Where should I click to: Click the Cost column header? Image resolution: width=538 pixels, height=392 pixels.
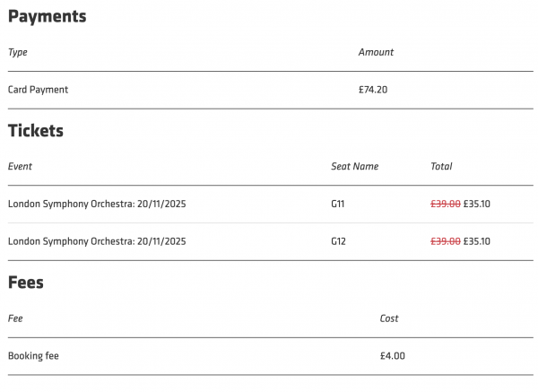[x=389, y=318]
